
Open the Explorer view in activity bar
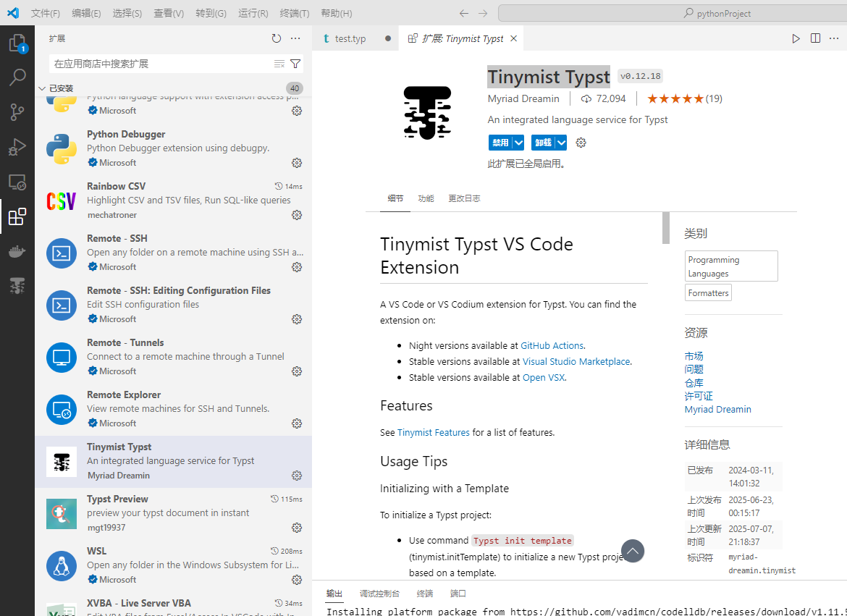(x=17, y=43)
